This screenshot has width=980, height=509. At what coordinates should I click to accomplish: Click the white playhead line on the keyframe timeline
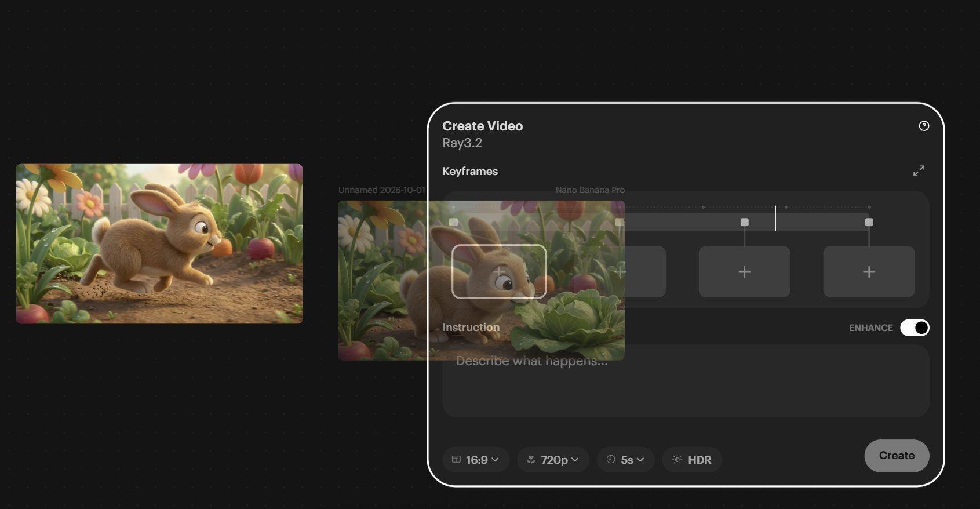(775, 219)
